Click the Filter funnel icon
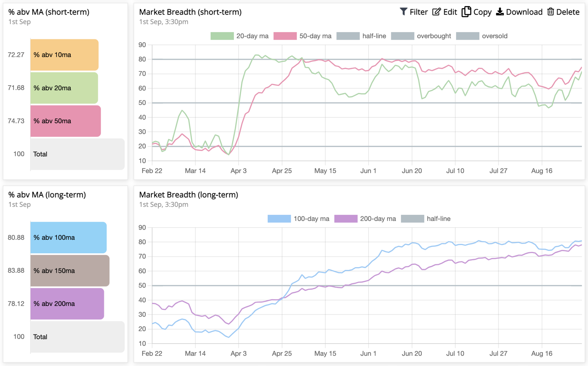The image size is (588, 366). tap(403, 12)
